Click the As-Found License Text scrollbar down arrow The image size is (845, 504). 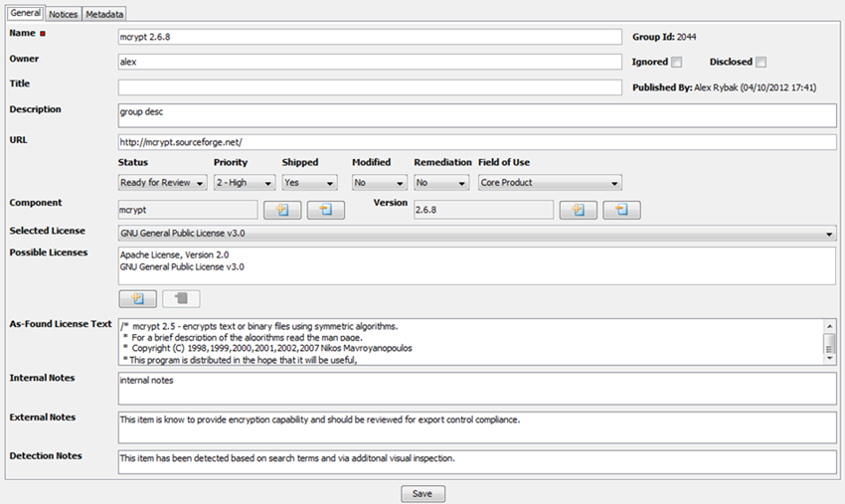(x=829, y=362)
